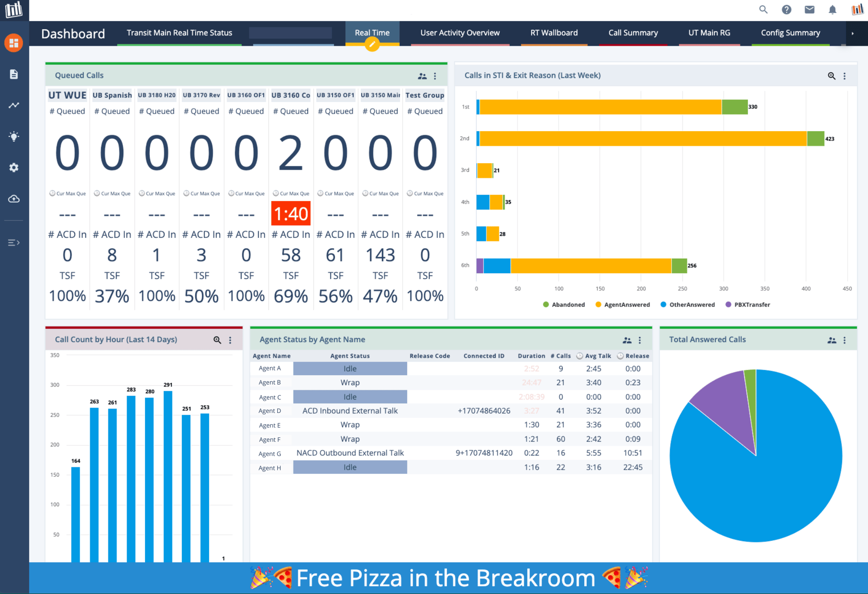Select the Agent D row name
The height and width of the screenshot is (594, 868).
coord(270,411)
